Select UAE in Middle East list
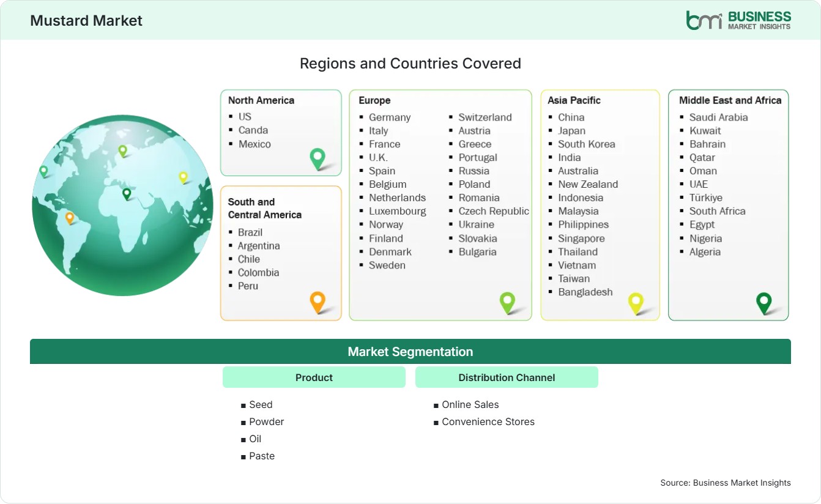Image resolution: width=821 pixels, height=504 pixels. coord(699,184)
